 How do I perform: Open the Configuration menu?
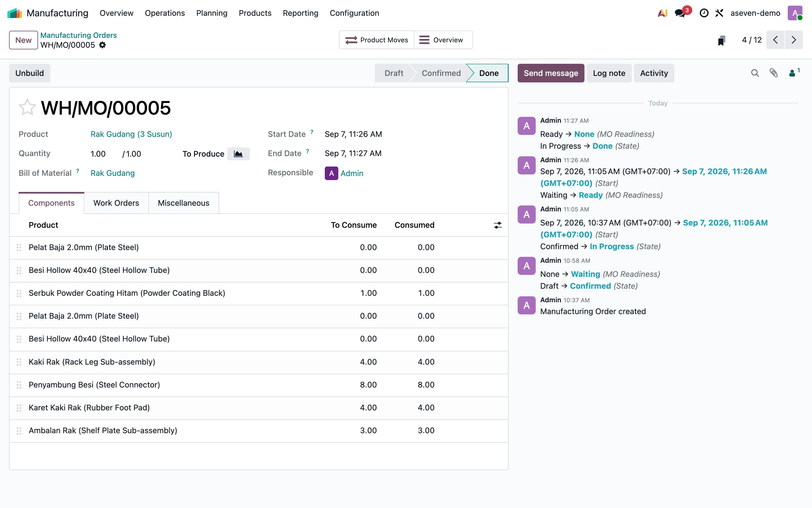(x=354, y=13)
